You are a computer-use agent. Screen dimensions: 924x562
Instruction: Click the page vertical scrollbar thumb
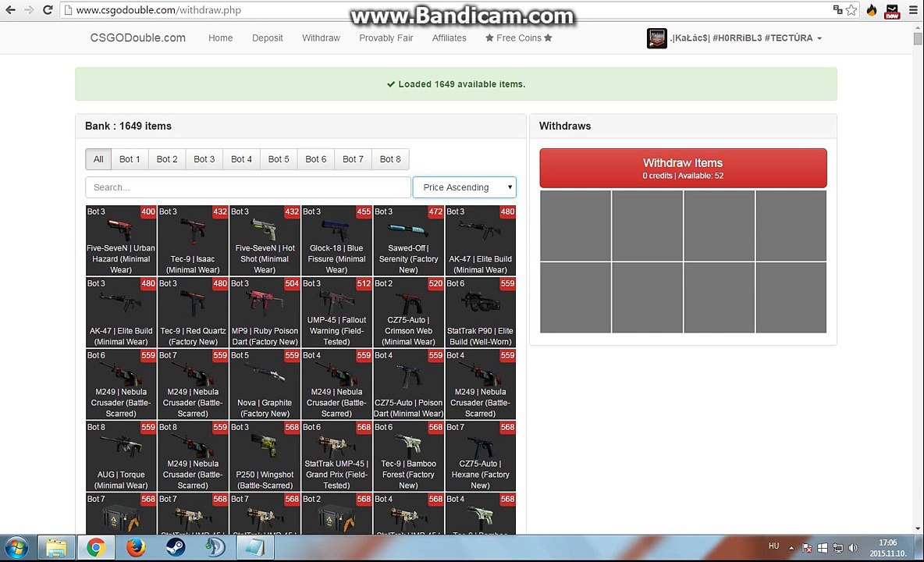pyautogui.click(x=918, y=39)
